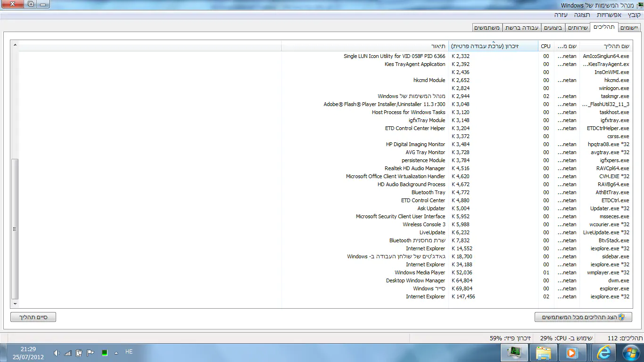Click the power plug battery tray icon
Viewport: 644px width, 362px height.
(79, 353)
